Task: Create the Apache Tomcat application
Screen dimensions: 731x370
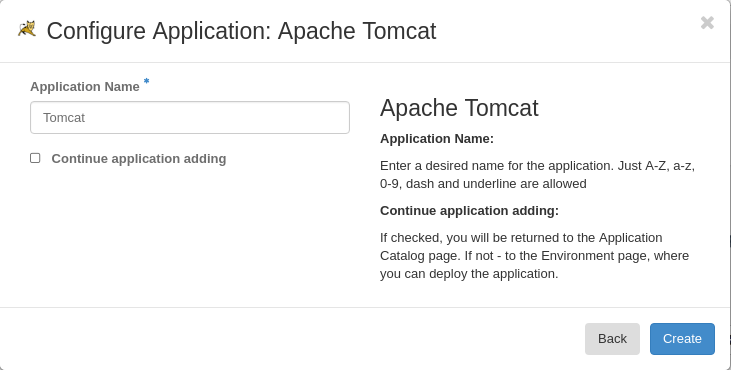Action: pos(682,339)
